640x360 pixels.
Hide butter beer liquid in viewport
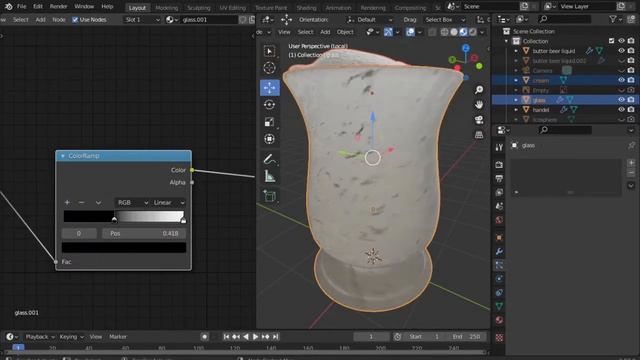621,51
